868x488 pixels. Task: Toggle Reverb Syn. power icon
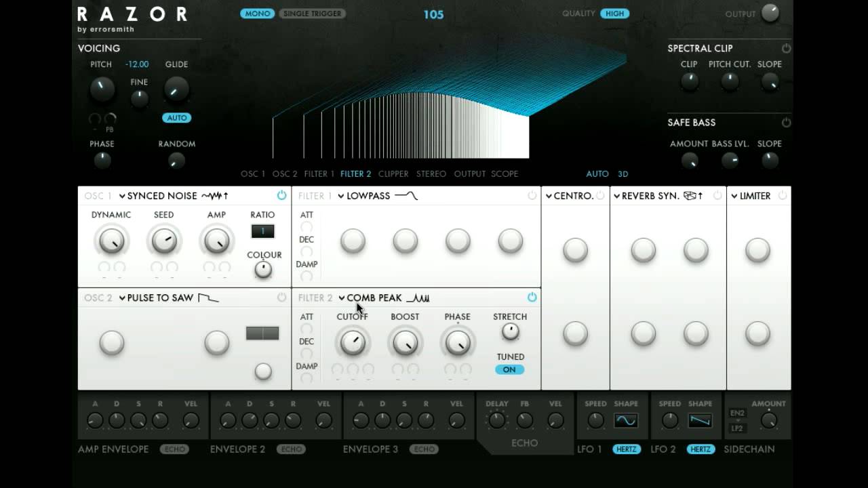tap(717, 196)
